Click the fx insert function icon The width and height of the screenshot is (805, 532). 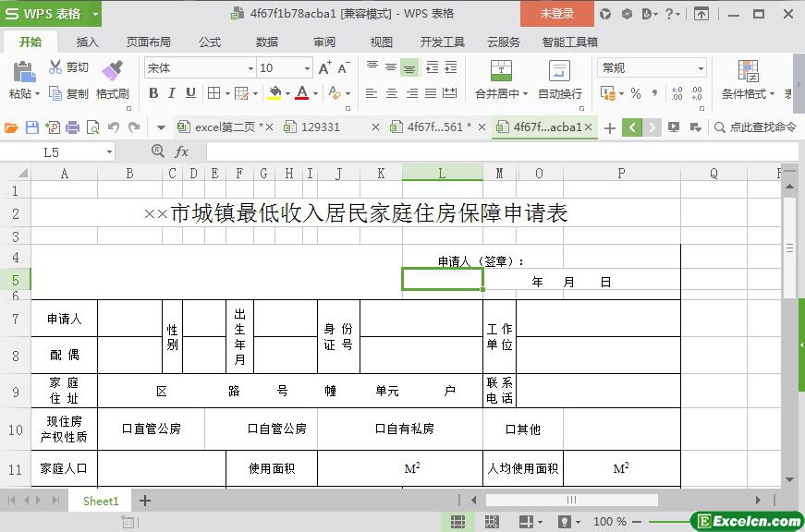pos(182,151)
